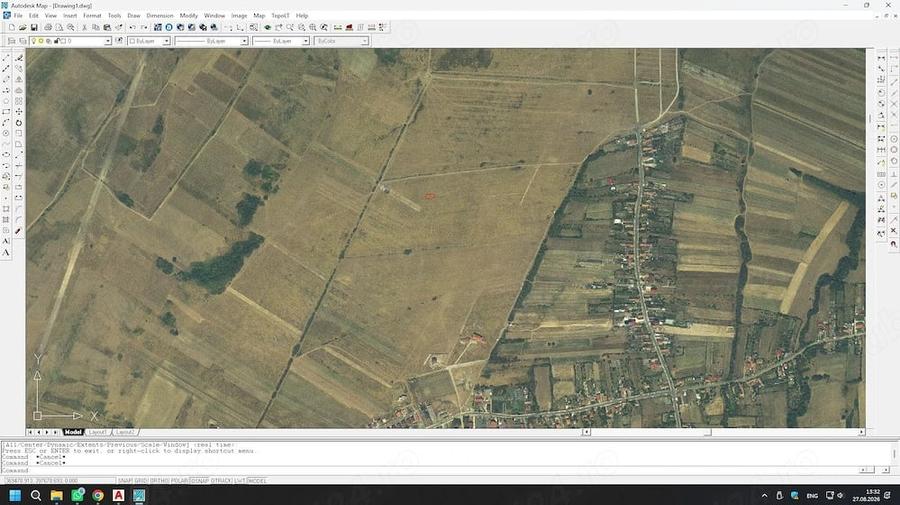Open AutoCAD from the Windows taskbar
The height and width of the screenshot is (505, 900).
coord(118,495)
